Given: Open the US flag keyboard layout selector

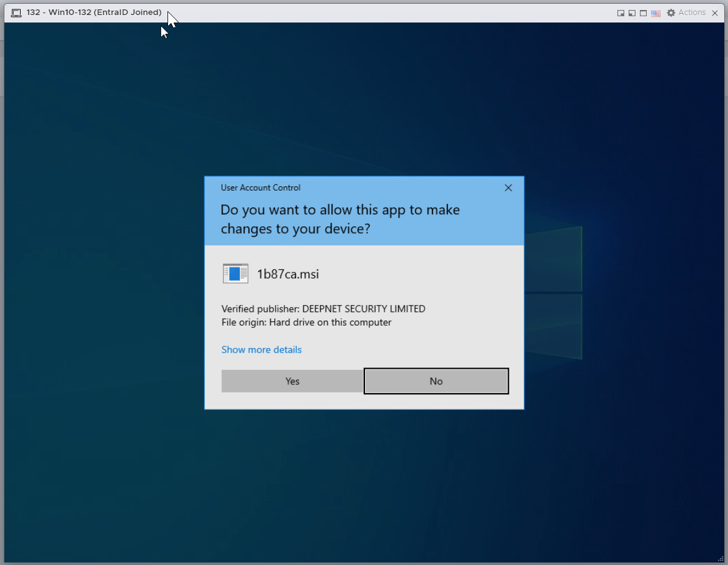Looking at the screenshot, I should [656, 13].
